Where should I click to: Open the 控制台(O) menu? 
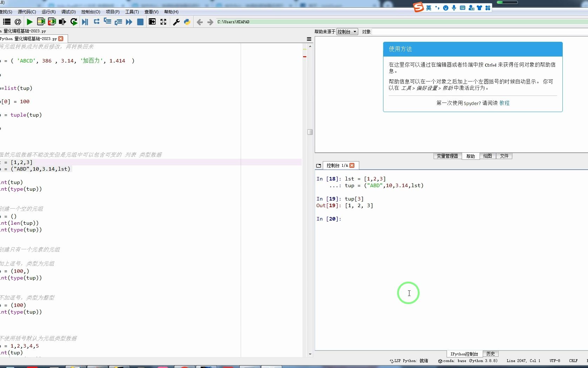pyautogui.click(x=91, y=12)
